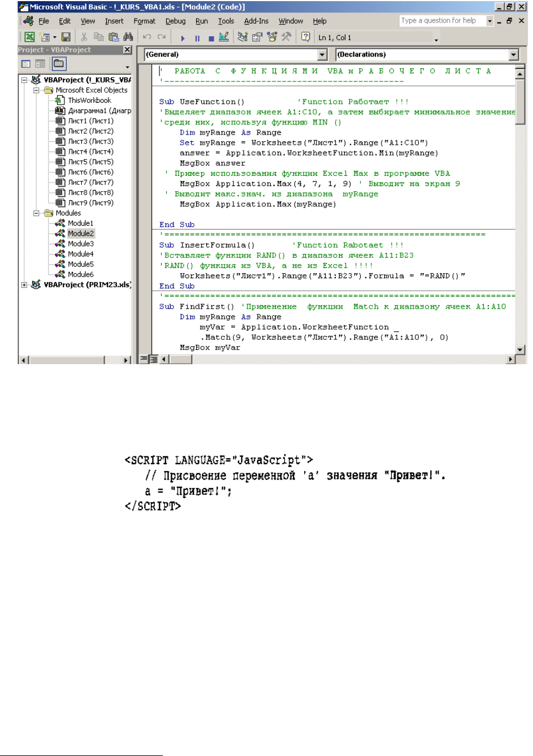Switch to Full Module View button
The width and height of the screenshot is (533, 756).
click(153, 358)
